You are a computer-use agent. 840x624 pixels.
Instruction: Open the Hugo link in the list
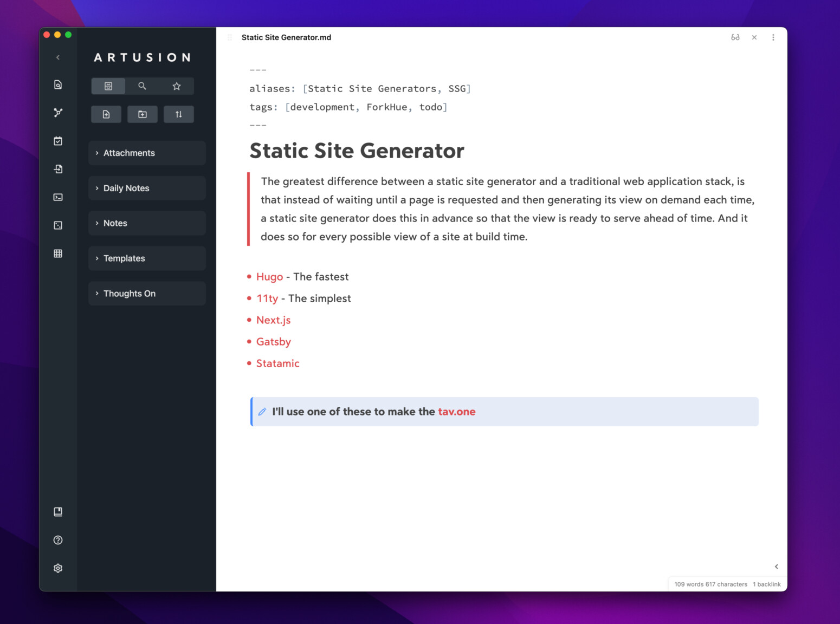point(269,277)
